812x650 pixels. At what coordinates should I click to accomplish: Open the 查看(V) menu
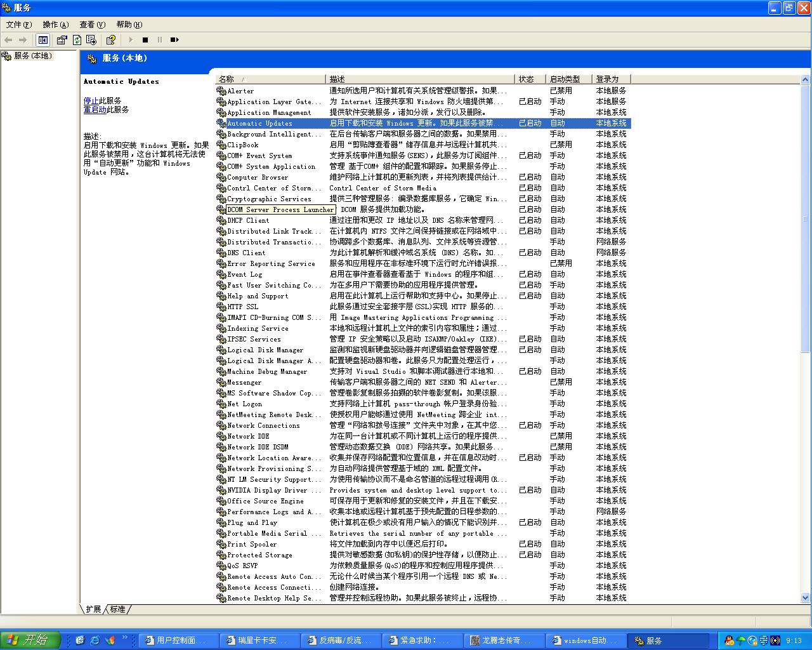(x=92, y=25)
